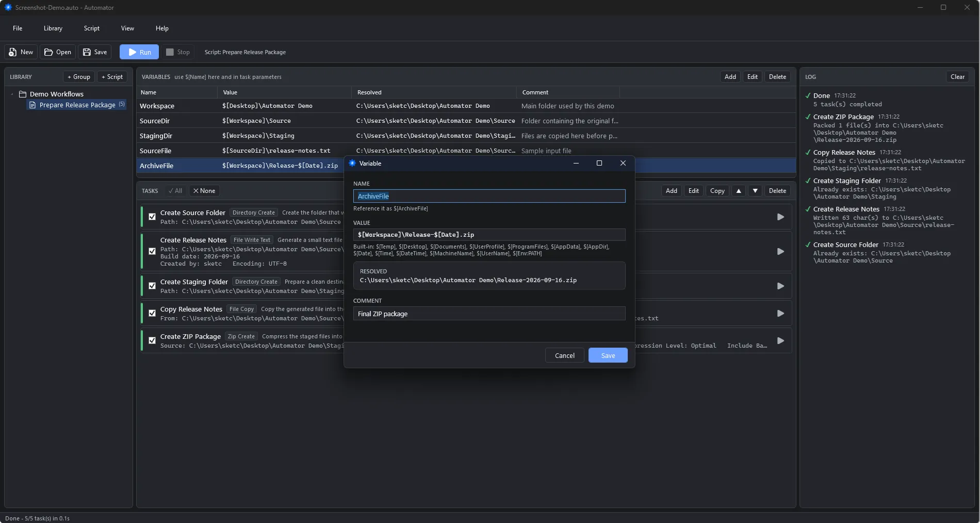This screenshot has width=980, height=523.
Task: Open the Help menu
Action: point(162,28)
